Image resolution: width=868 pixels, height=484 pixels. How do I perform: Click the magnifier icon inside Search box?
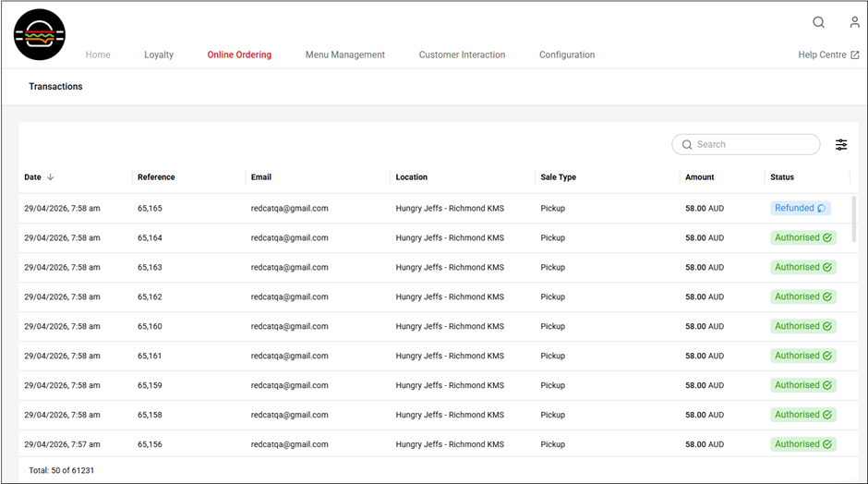tap(687, 145)
